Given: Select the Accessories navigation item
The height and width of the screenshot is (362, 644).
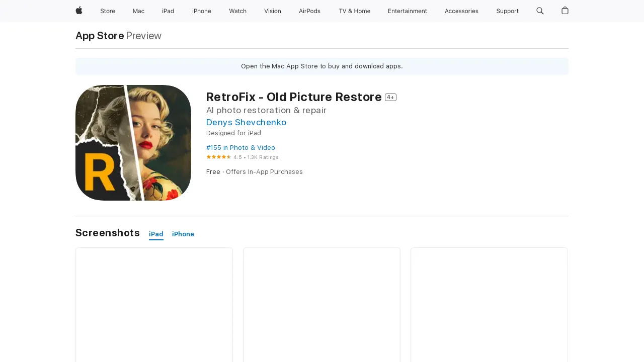Looking at the screenshot, I should [461, 11].
